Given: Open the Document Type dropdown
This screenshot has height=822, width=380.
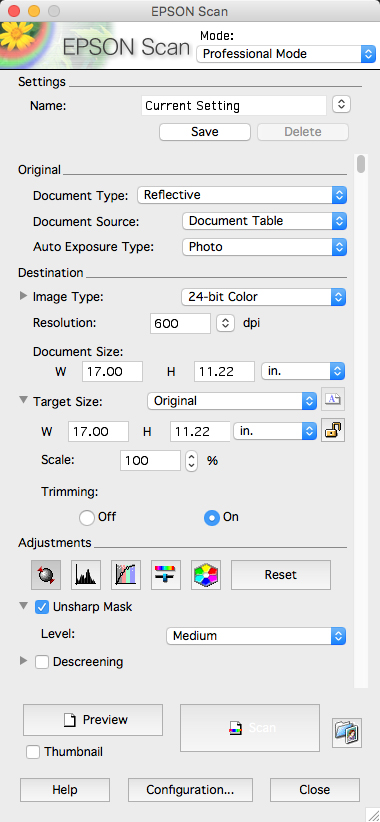Looking at the screenshot, I should point(242,195).
